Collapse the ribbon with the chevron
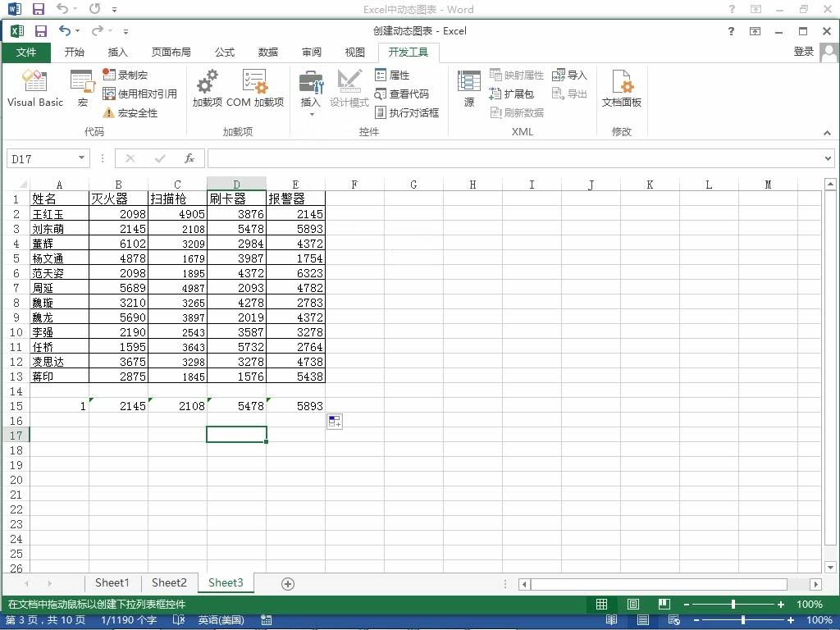Viewport: 840px width, 630px height. tap(827, 133)
